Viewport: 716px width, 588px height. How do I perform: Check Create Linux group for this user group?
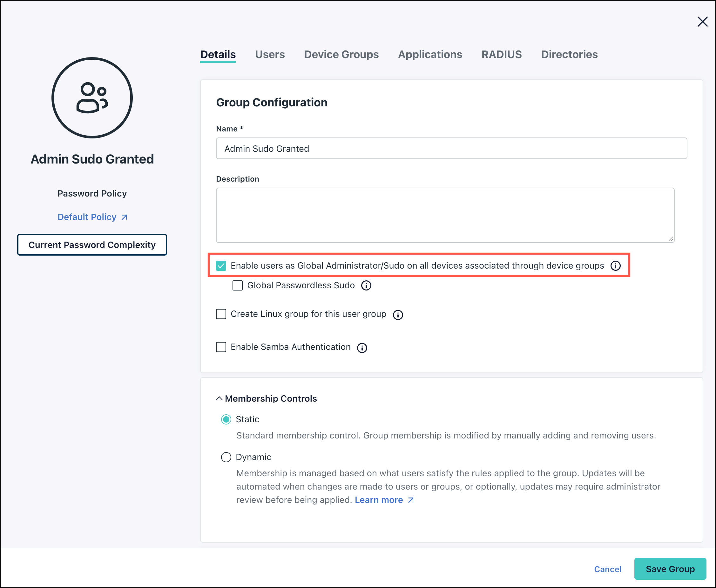(221, 314)
